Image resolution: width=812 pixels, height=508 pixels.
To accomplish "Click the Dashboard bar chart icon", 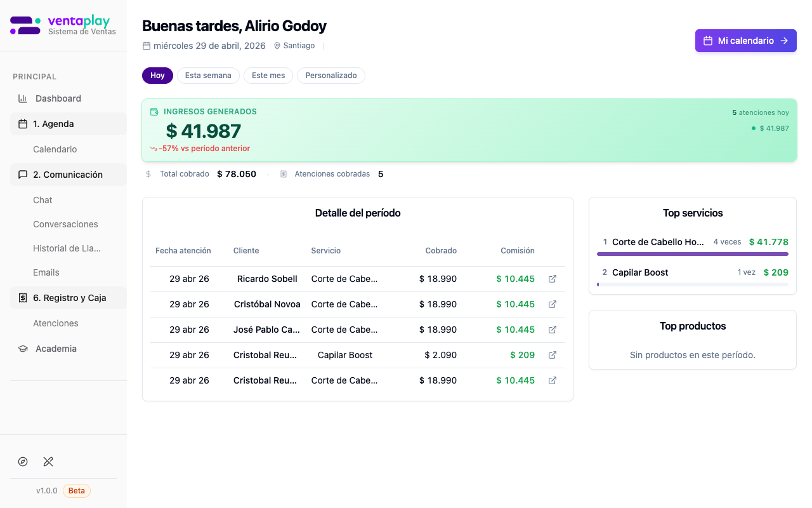I will [23, 98].
